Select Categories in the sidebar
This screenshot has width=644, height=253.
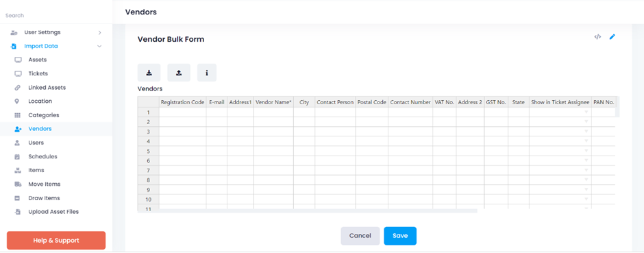[x=44, y=115]
